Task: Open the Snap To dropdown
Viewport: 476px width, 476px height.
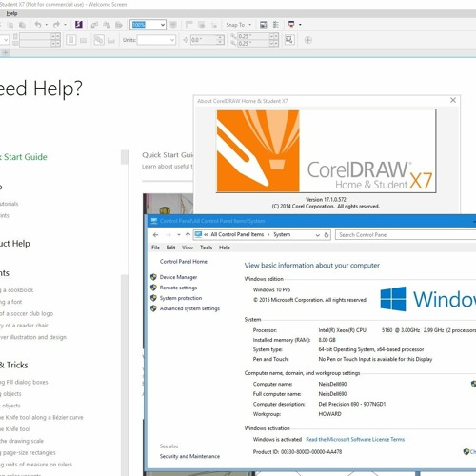Action: [249, 25]
